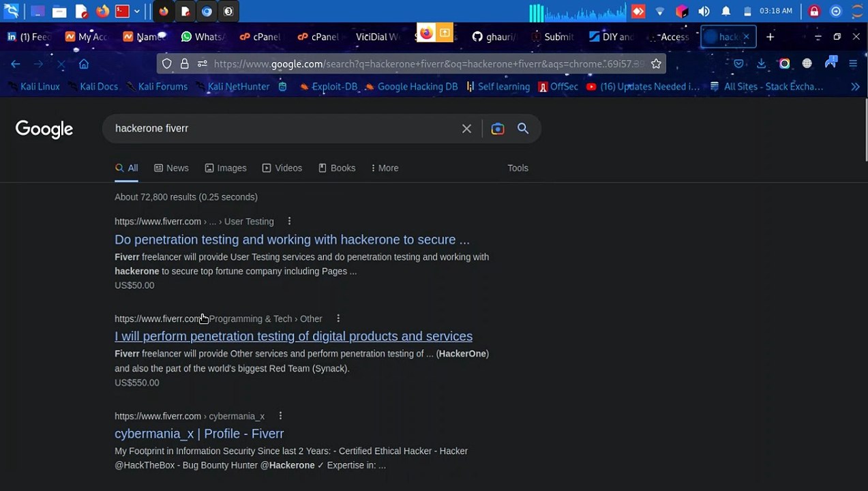Bookmark this page with the star icon
The width and height of the screenshot is (868, 491).
pyautogui.click(x=656, y=64)
